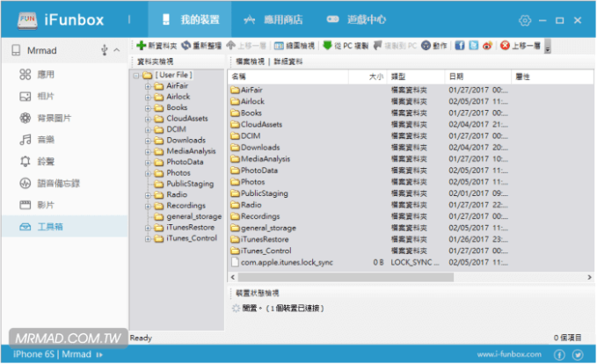Expand the Books folder in the tree

(148, 108)
